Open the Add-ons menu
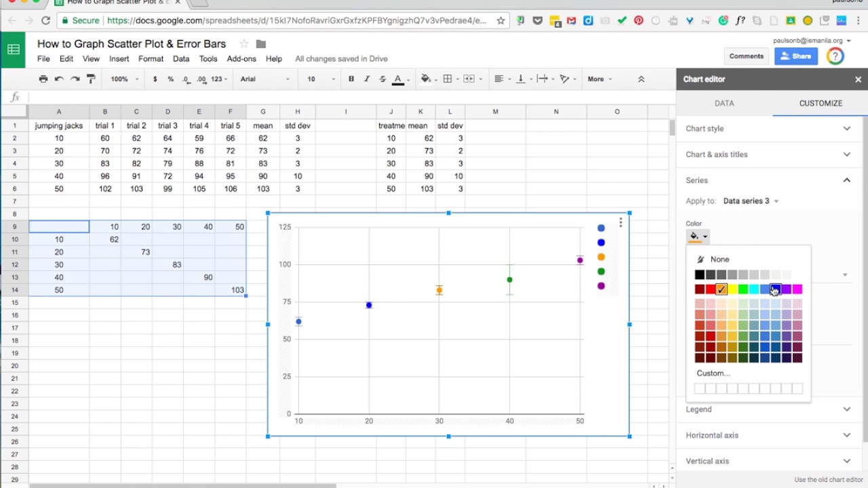 241,59
